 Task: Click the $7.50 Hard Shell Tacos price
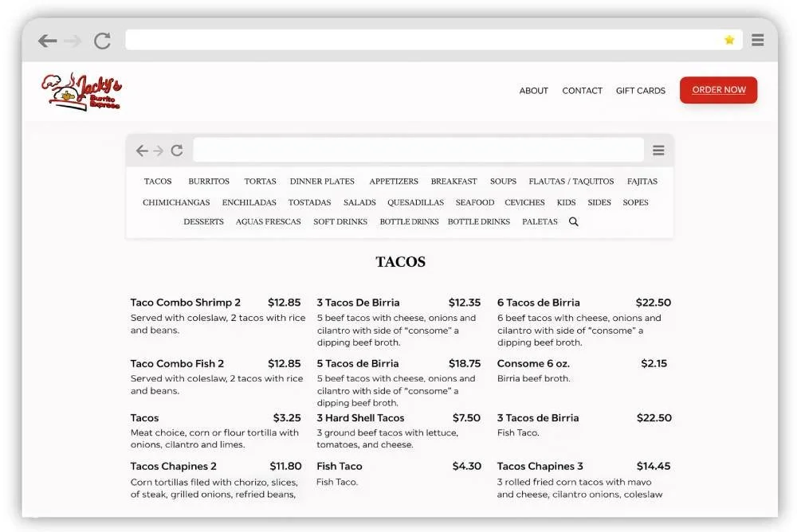point(466,417)
